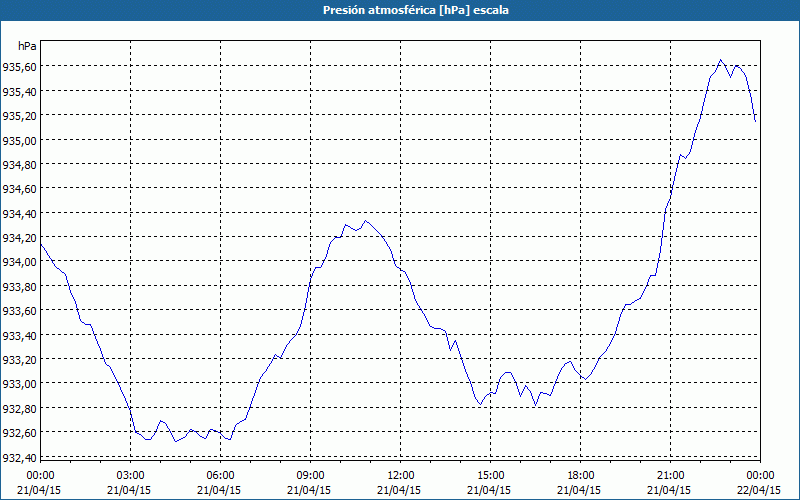Click the 934,60 y-axis value

(19, 189)
